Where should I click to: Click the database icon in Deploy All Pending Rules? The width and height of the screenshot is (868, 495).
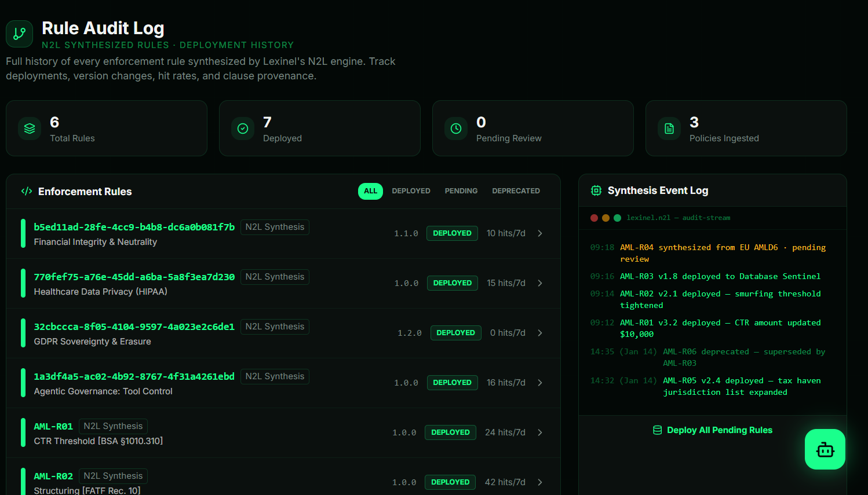point(657,430)
